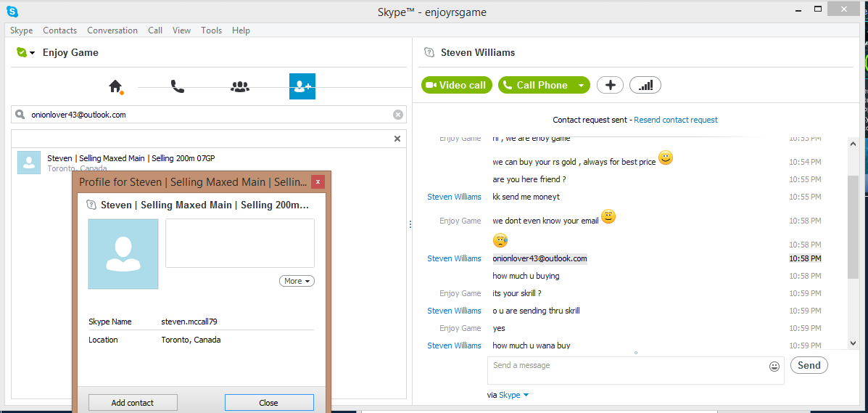Screen dimensions: 868x413
Task: Open the Contacts menu
Action: click(59, 30)
